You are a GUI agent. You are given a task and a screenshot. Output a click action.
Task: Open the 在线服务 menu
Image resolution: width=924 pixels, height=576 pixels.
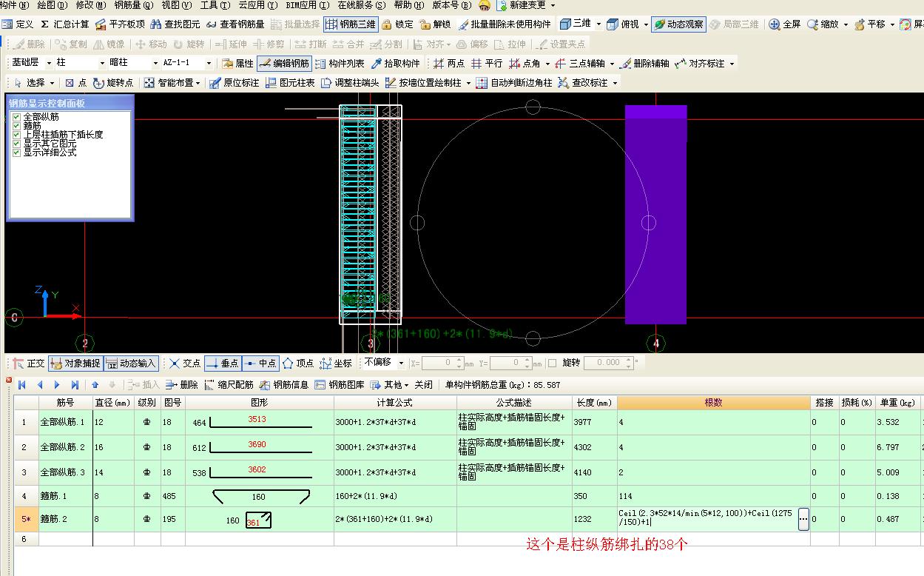(x=362, y=4)
